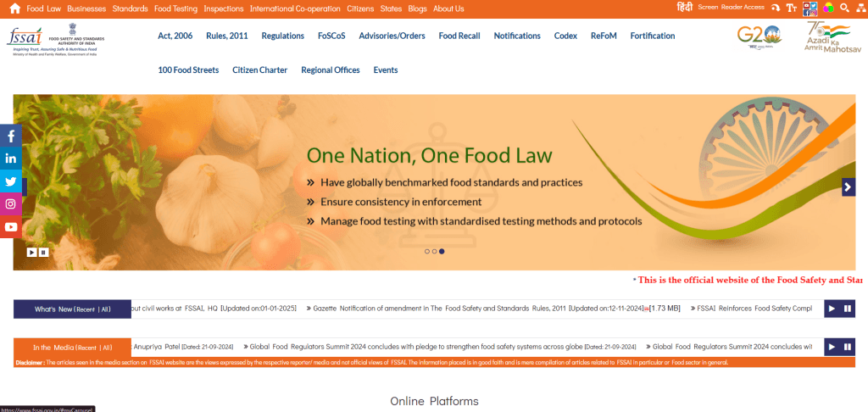The height and width of the screenshot is (412, 868).
Task: Open the International Co-operation menu
Action: click(295, 8)
